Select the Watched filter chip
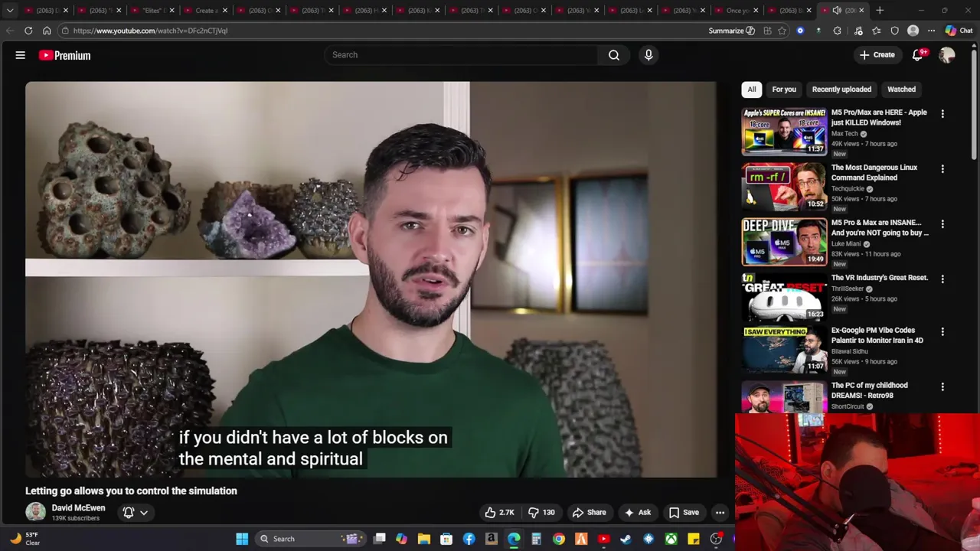 click(x=901, y=90)
